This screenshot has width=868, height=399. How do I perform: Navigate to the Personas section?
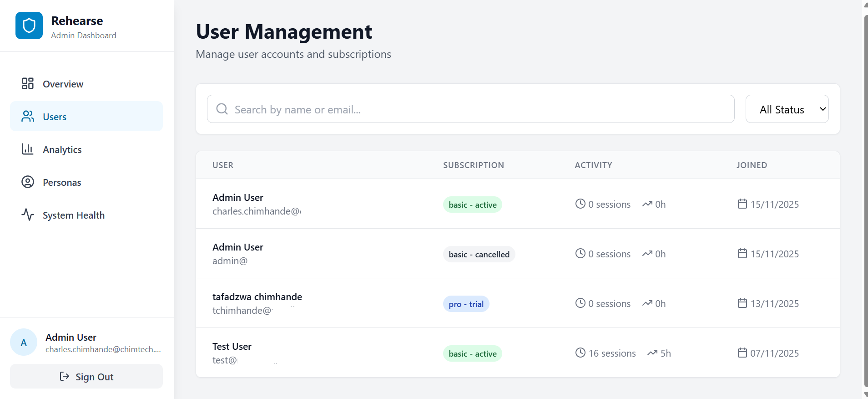62,182
